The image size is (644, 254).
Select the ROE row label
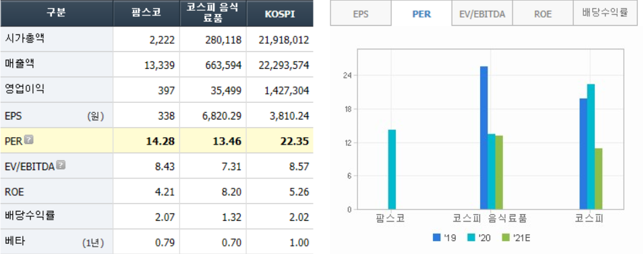(14, 193)
